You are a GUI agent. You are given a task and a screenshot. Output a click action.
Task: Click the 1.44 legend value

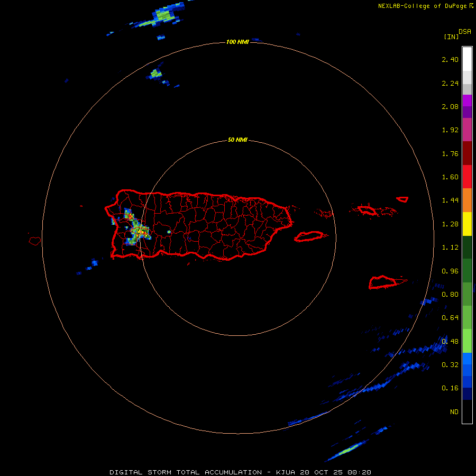coord(450,200)
